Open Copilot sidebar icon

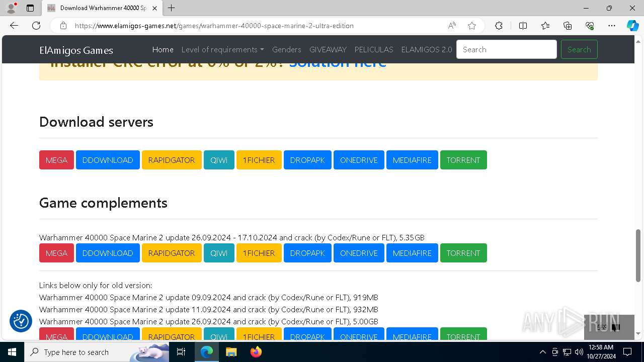point(632,26)
